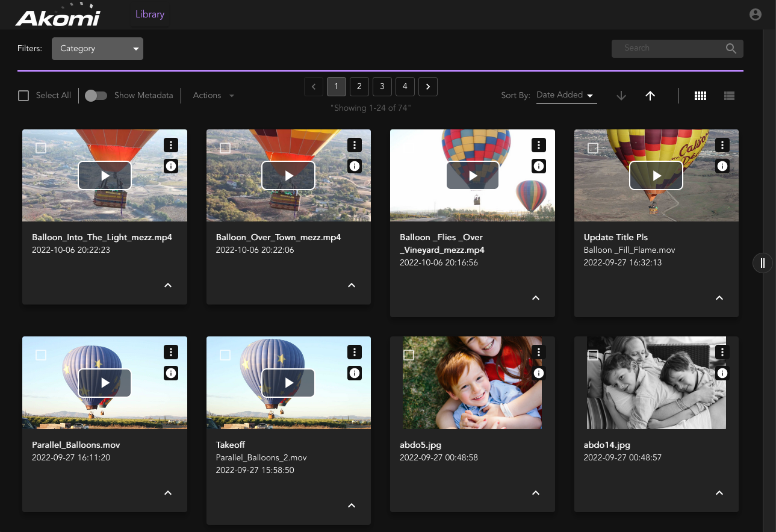Go to page 3
The image size is (776, 532).
[x=382, y=87]
